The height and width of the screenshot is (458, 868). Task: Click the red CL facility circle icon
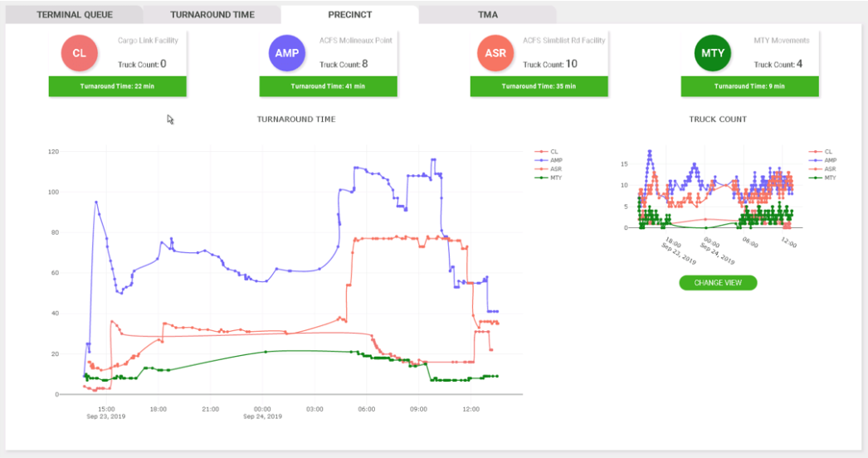coord(79,53)
